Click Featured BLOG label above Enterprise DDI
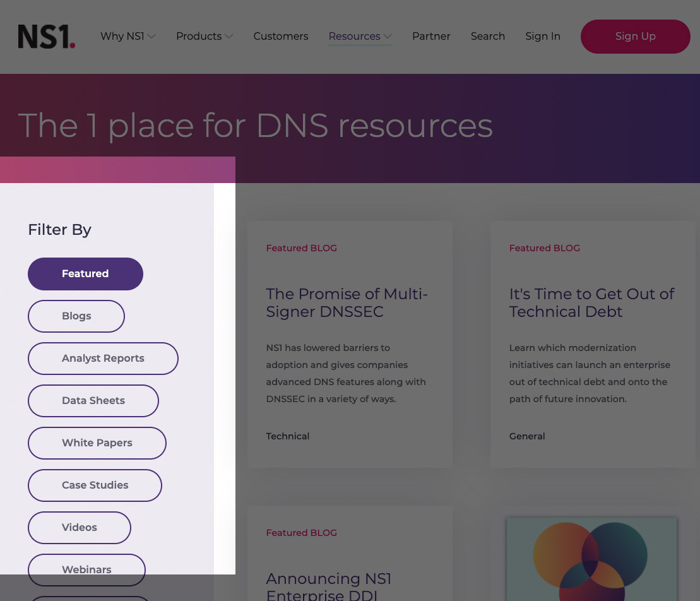This screenshot has height=601, width=700. [301, 533]
